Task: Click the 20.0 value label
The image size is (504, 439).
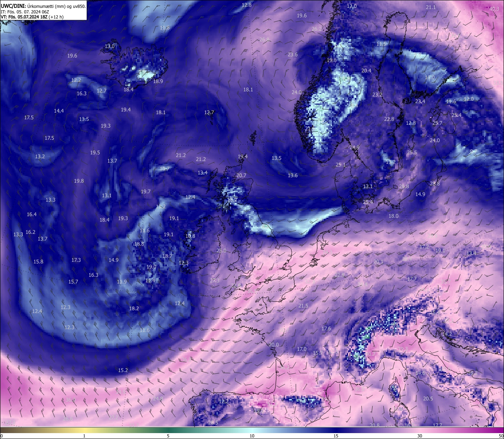Action: click(274, 345)
